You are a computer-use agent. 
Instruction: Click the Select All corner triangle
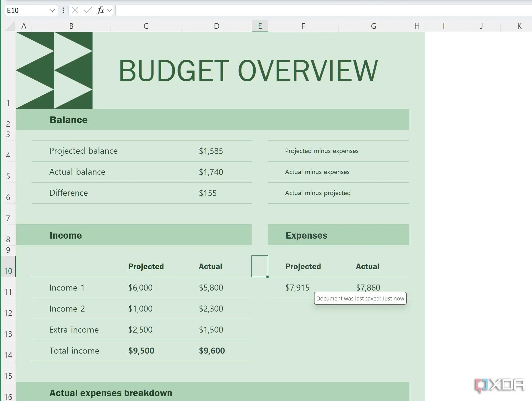10,26
